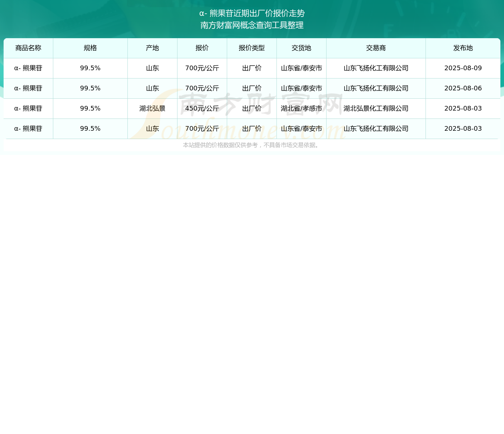
Task: Click the 商品名称 column header
Action: tap(28, 48)
